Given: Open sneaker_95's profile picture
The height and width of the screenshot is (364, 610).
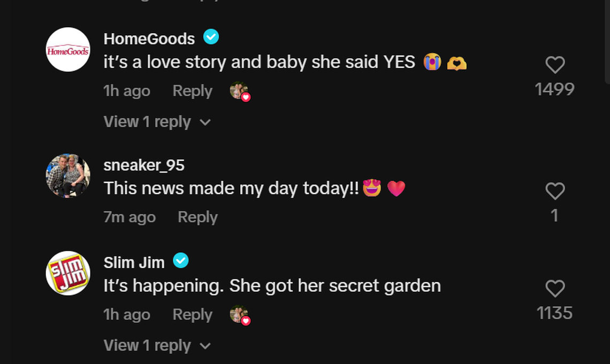Looking at the screenshot, I should pyautogui.click(x=67, y=176).
